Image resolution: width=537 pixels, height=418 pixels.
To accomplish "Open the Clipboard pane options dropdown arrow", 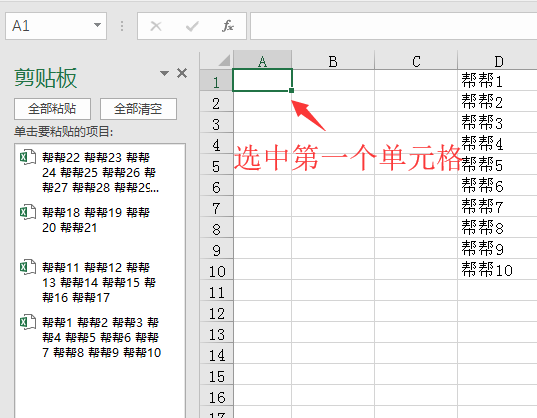I will click(164, 73).
